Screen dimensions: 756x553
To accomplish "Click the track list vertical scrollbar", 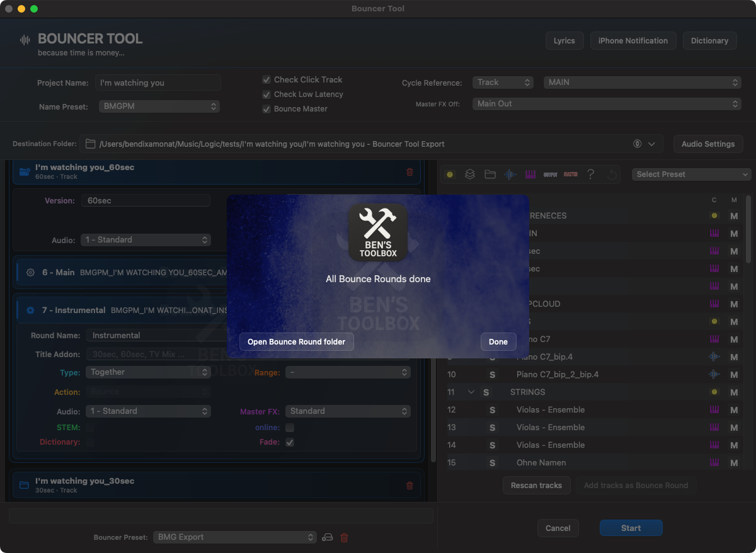I will (748, 229).
